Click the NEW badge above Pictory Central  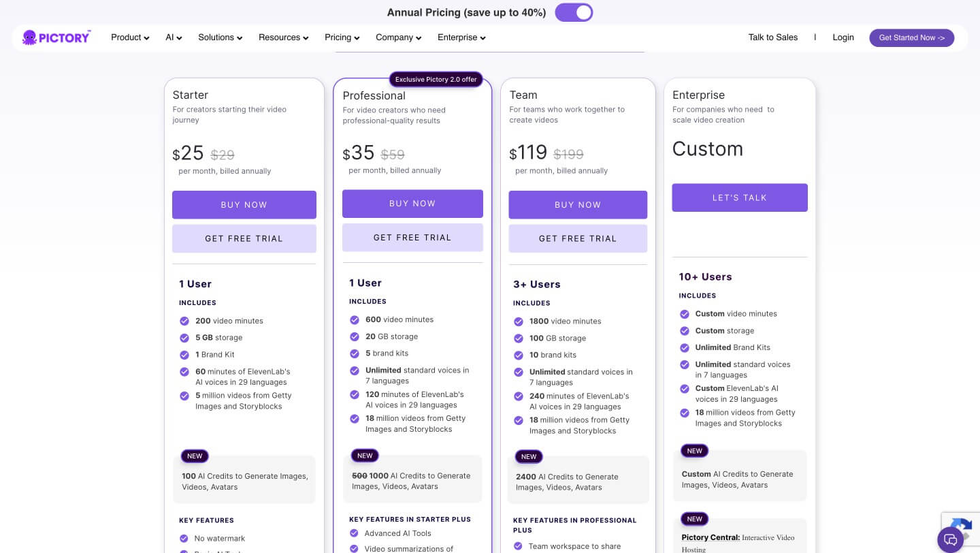coord(694,519)
